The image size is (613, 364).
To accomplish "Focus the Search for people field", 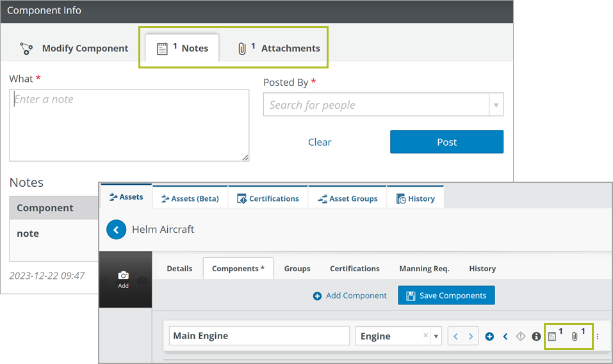I will 376,105.
